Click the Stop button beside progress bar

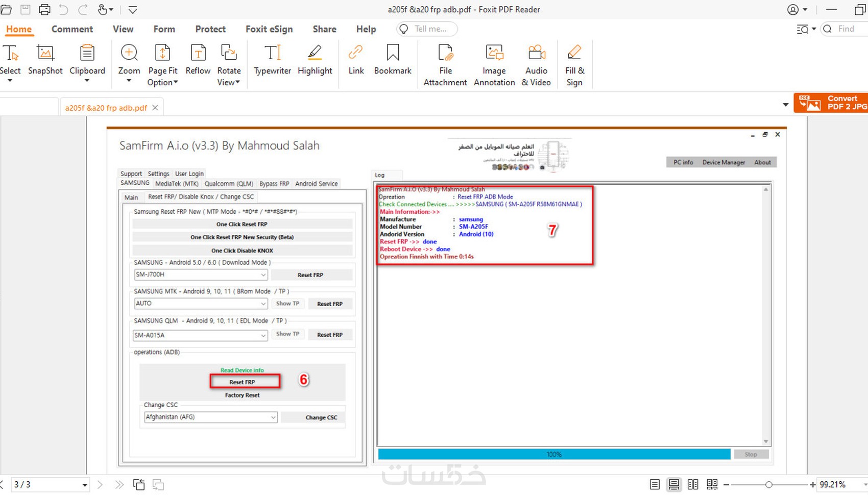click(751, 454)
